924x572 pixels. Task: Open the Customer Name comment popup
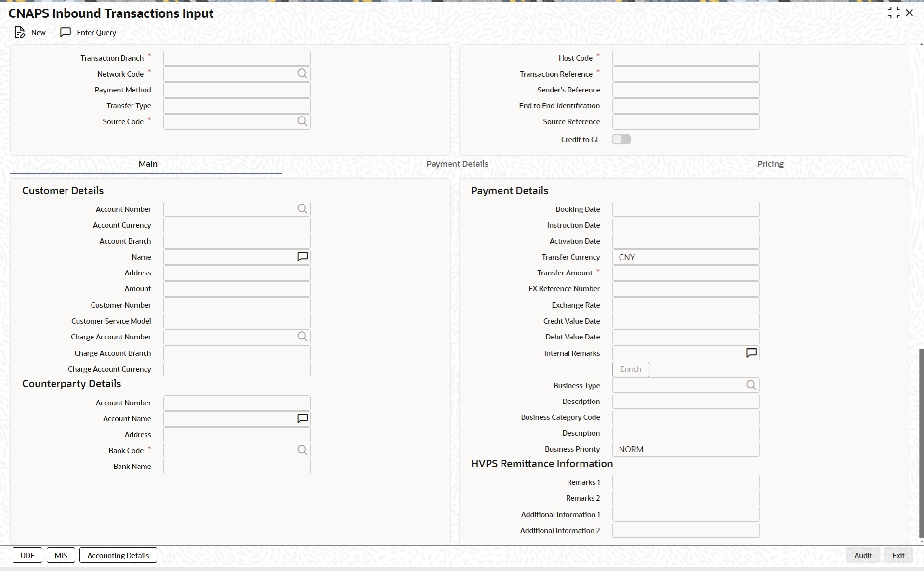tap(302, 257)
